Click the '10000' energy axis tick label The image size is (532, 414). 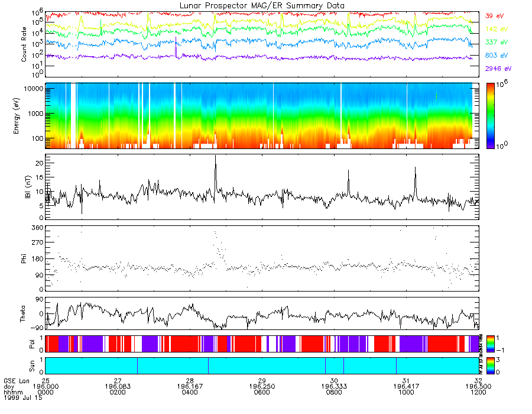[x=33, y=89]
